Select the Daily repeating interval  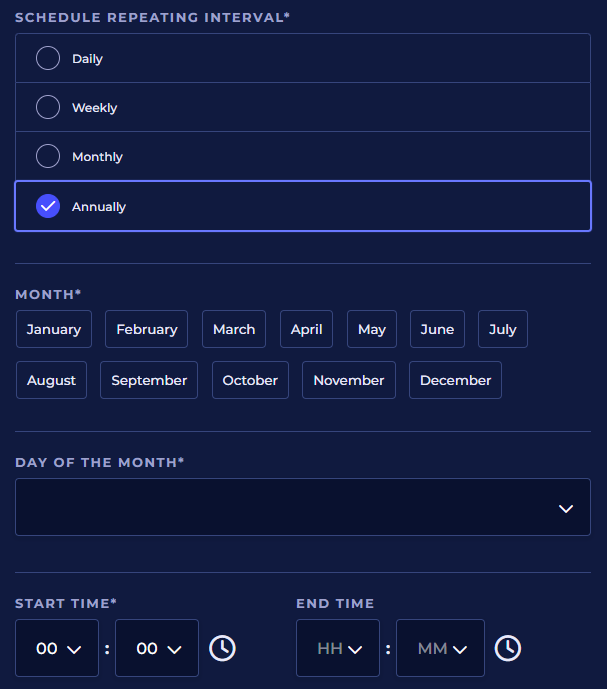[48, 59]
